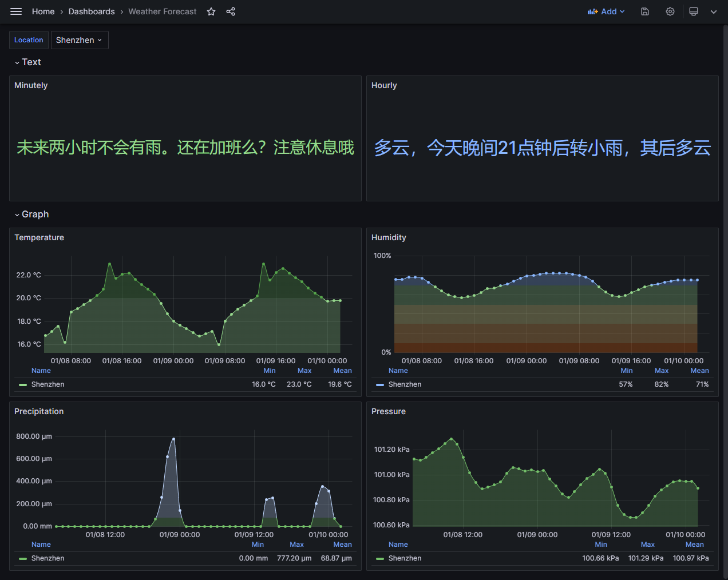Sort Temperature legend by Mean
This screenshot has width=728, height=580.
click(343, 371)
